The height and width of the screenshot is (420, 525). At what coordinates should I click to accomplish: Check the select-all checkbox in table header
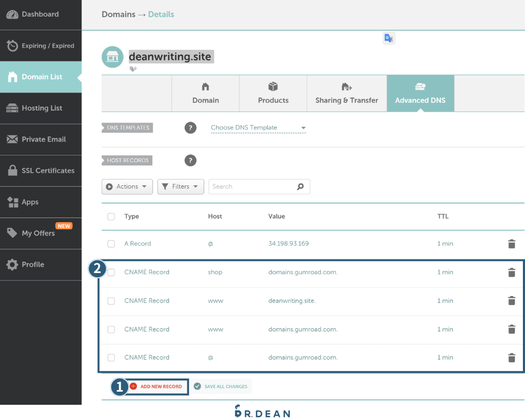pos(111,216)
